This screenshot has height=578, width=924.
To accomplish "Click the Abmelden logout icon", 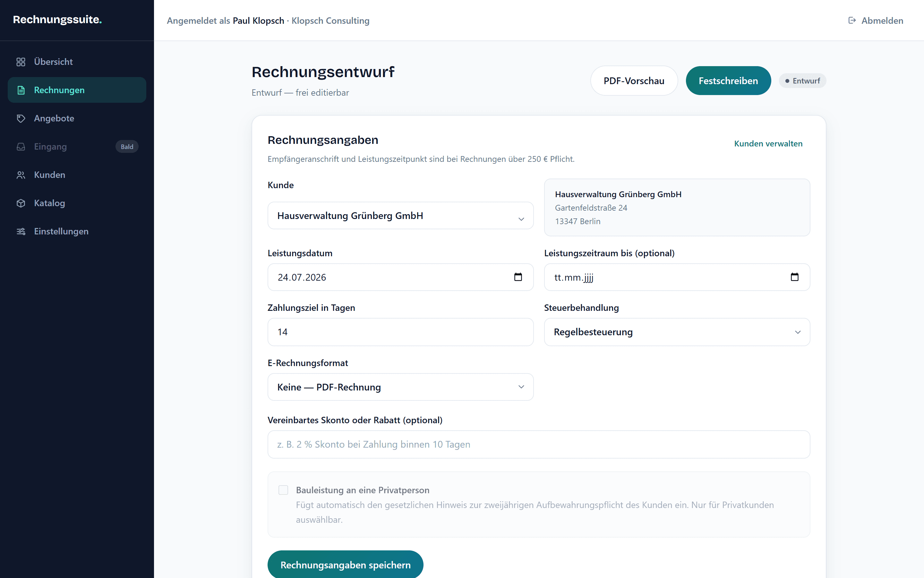I will [x=852, y=20].
